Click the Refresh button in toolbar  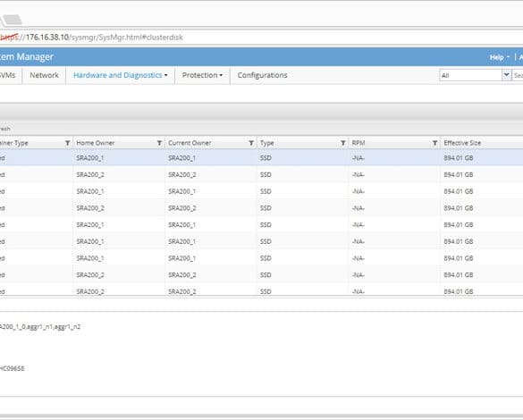5,129
